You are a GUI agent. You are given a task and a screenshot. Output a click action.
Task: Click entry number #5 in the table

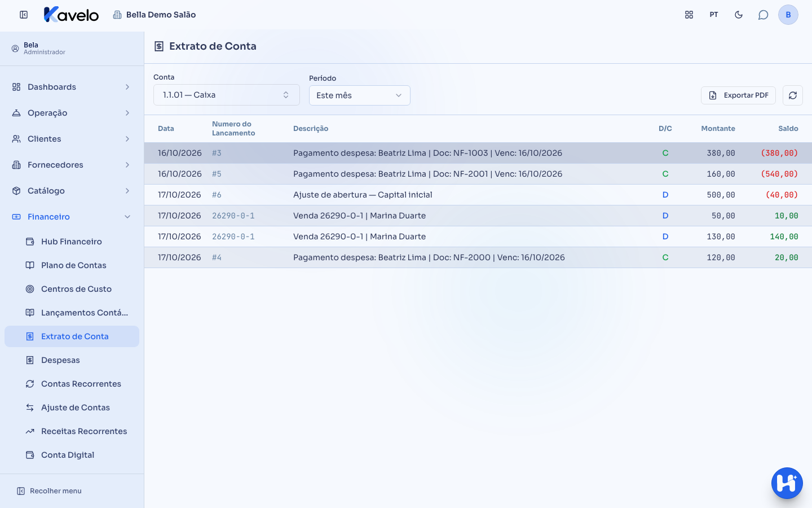tap(217, 174)
